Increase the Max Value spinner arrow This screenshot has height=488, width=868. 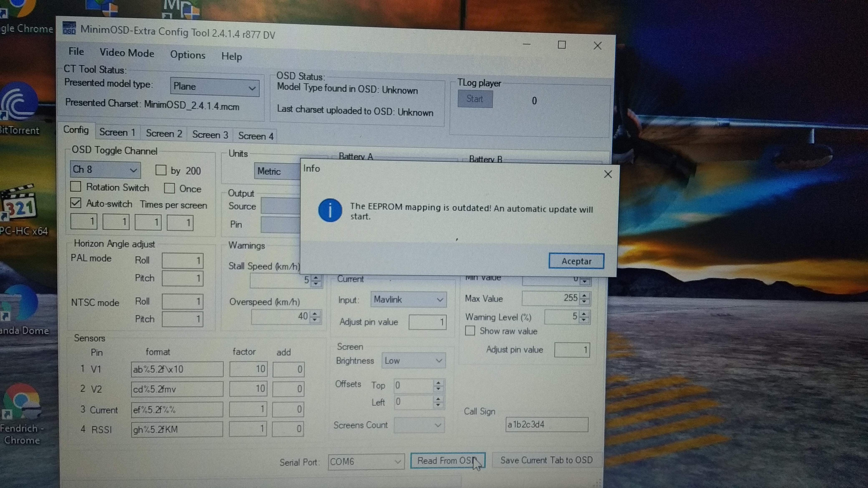pos(584,295)
